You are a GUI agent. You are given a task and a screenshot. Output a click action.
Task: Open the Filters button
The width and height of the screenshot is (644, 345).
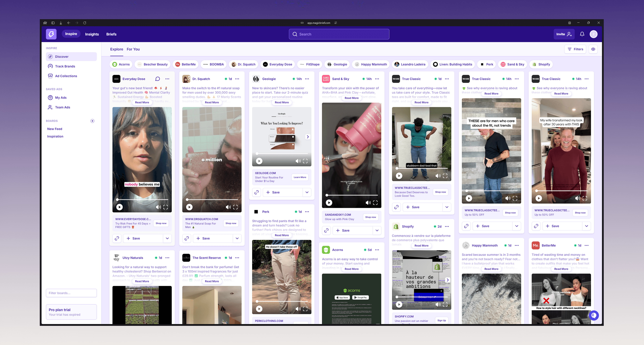coord(575,49)
